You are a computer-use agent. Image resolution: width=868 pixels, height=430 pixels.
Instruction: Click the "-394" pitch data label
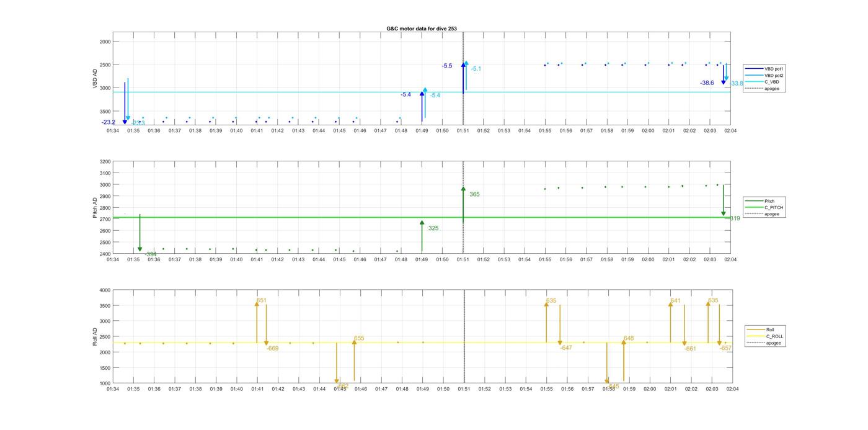(151, 254)
